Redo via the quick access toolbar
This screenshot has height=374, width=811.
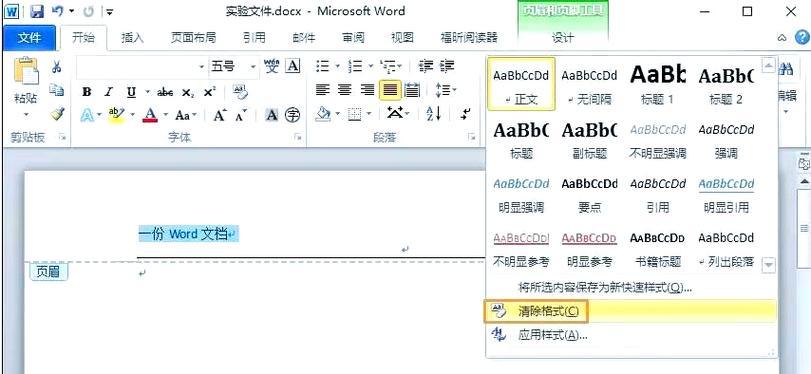[x=88, y=11]
